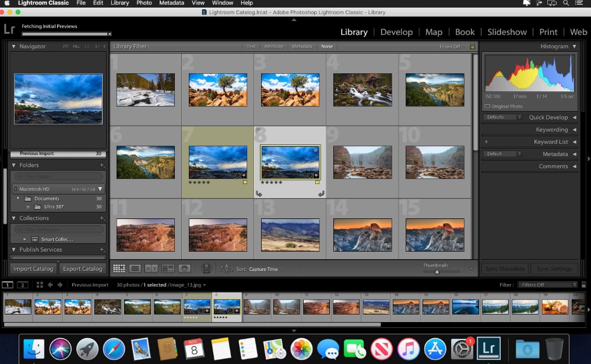Select the second monitor display button
The image size is (591, 364).
pos(22,285)
